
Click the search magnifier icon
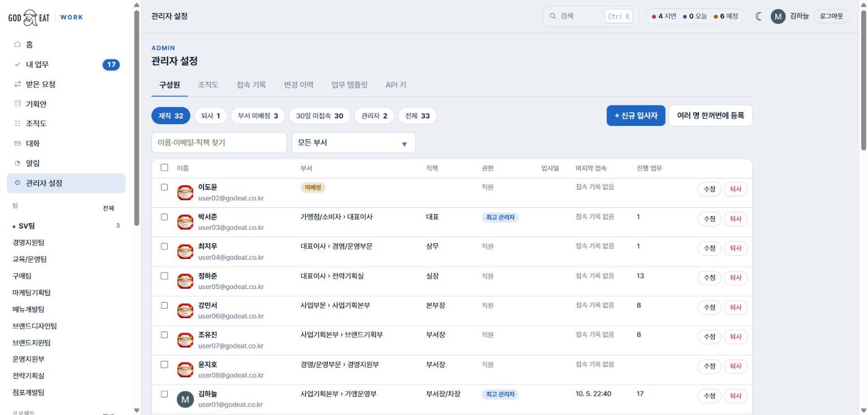tap(553, 16)
